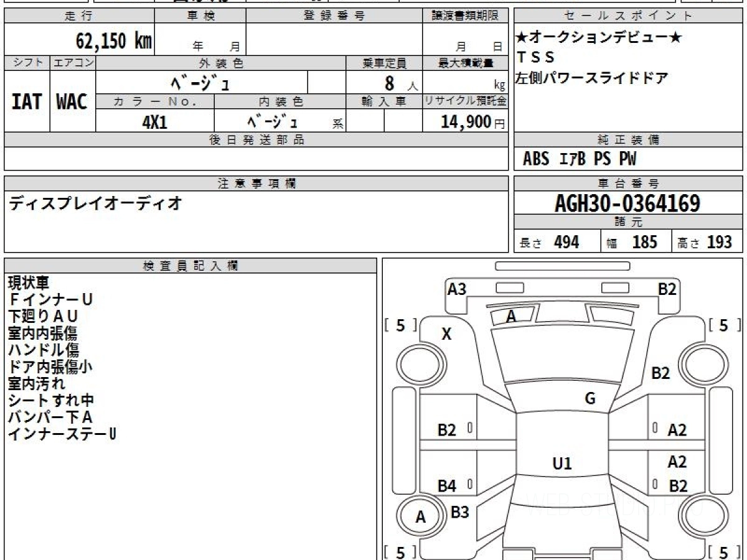The image size is (747, 560).
Task: Select chassis number AGH30-0364169
Action: point(627,203)
